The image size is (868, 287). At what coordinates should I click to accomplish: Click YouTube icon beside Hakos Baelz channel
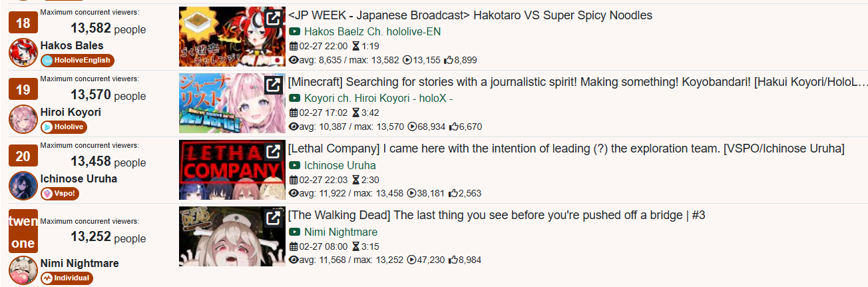point(295,32)
